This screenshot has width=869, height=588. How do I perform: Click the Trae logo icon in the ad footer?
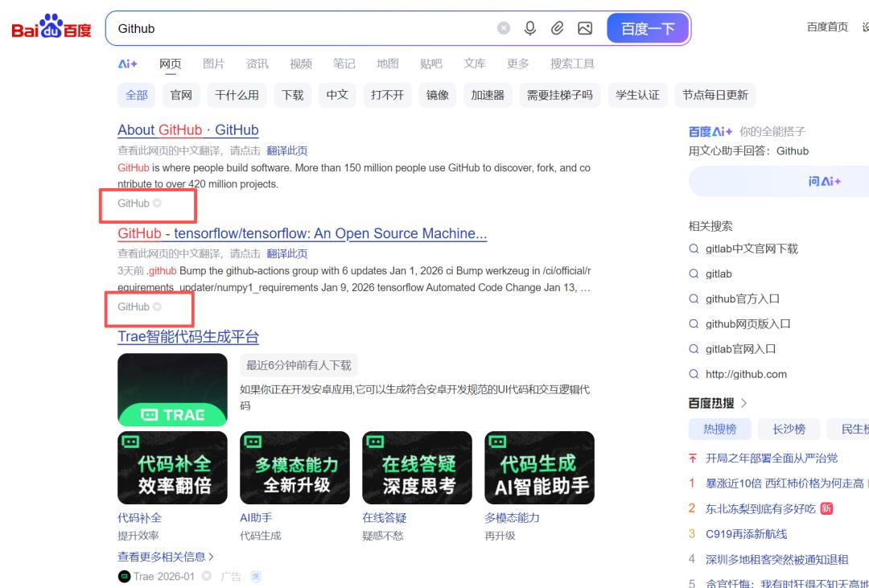point(124,576)
